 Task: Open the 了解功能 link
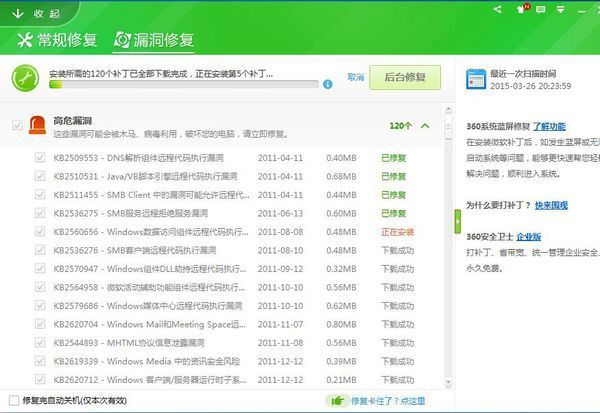click(x=549, y=126)
